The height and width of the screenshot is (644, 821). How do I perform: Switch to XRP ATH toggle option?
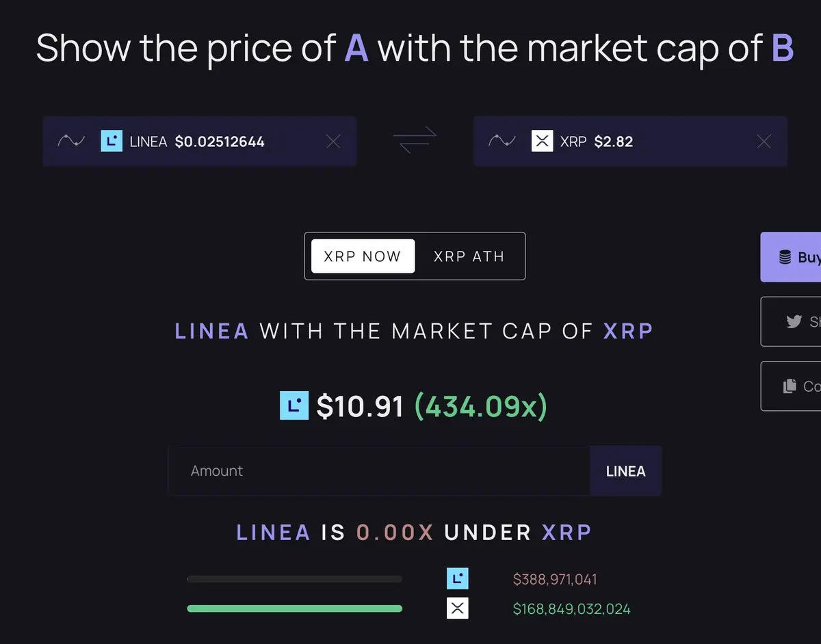coord(469,256)
